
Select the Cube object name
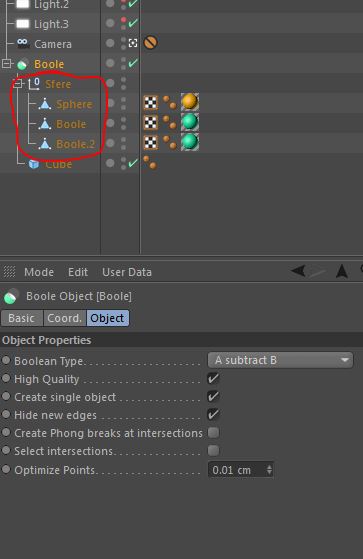[x=58, y=164]
